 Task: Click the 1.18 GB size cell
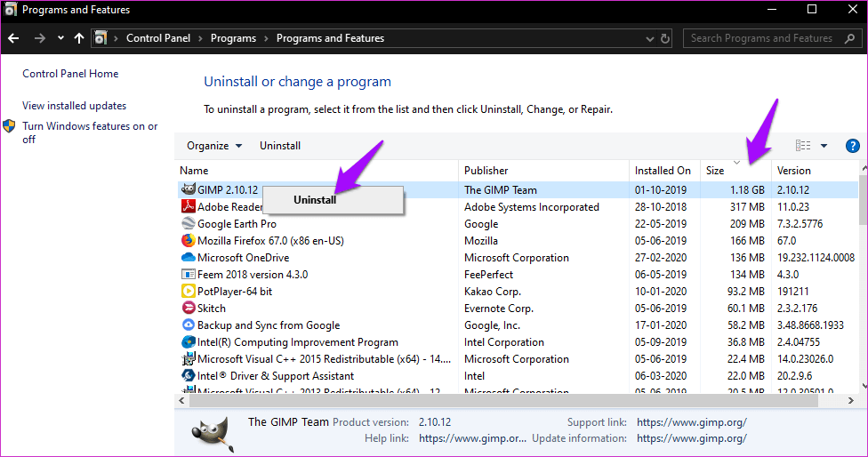pos(747,189)
